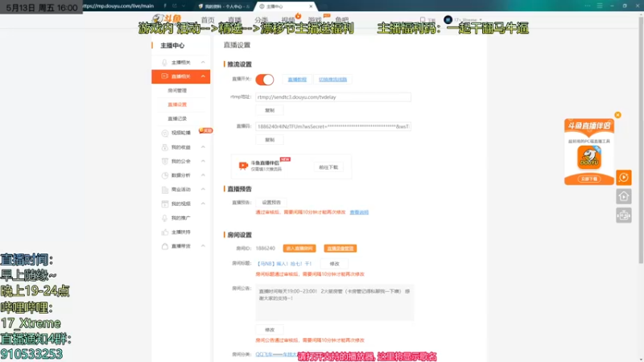
Task: Expand the 直播带货 chevron
Action: [x=203, y=246]
